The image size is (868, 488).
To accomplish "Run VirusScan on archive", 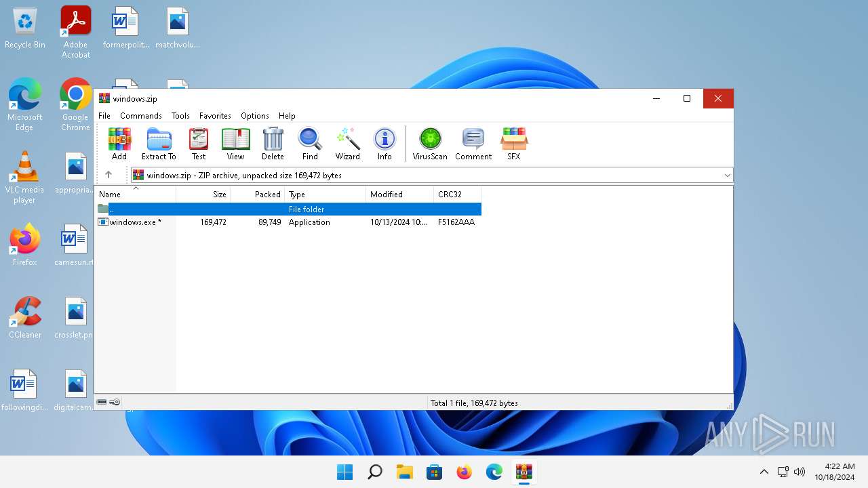I will coord(430,144).
